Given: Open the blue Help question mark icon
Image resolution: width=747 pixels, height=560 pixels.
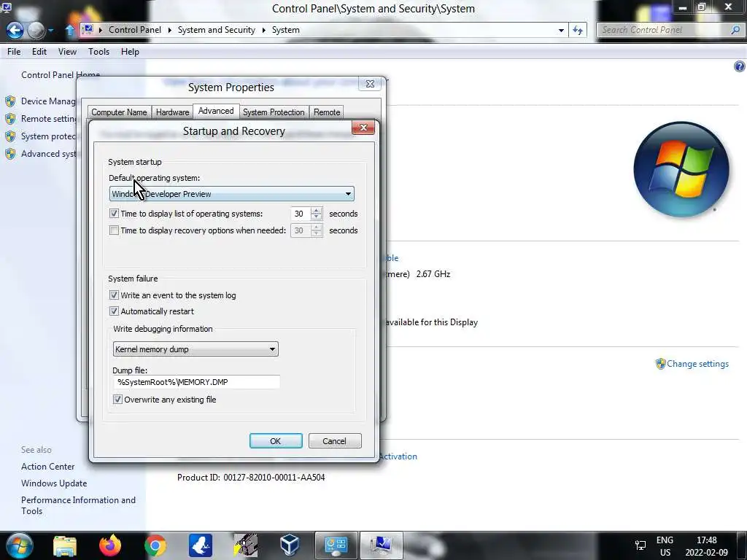Looking at the screenshot, I should point(739,66).
